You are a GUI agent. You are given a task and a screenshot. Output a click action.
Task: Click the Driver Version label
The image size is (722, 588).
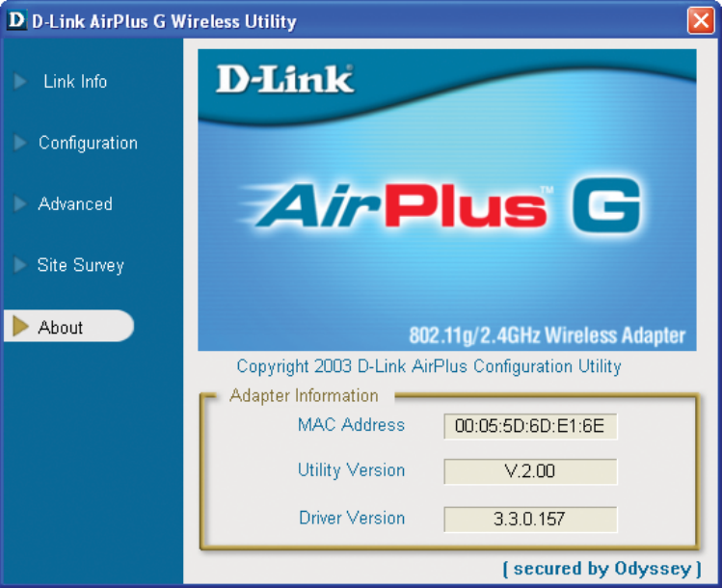pyautogui.click(x=352, y=518)
